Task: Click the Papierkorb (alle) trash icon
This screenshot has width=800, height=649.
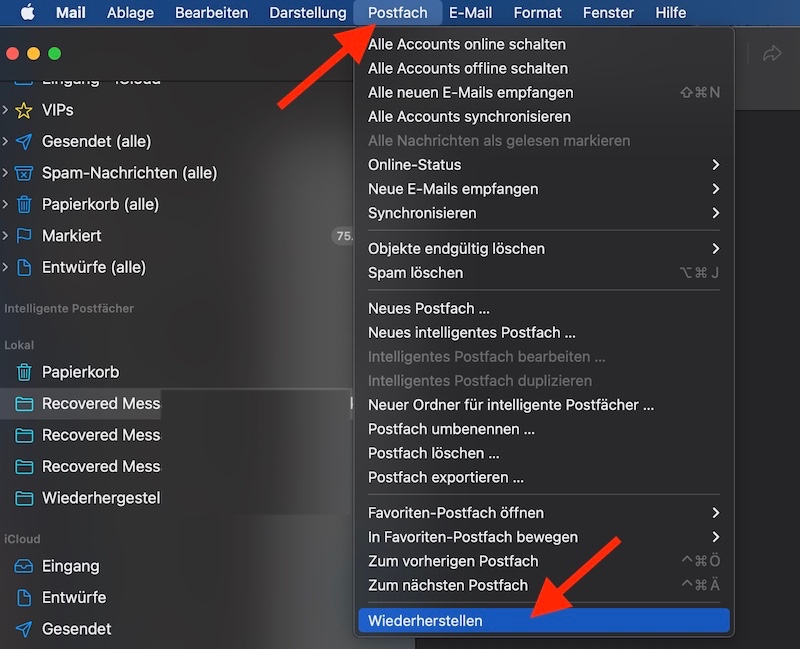Action: pyautogui.click(x=24, y=204)
